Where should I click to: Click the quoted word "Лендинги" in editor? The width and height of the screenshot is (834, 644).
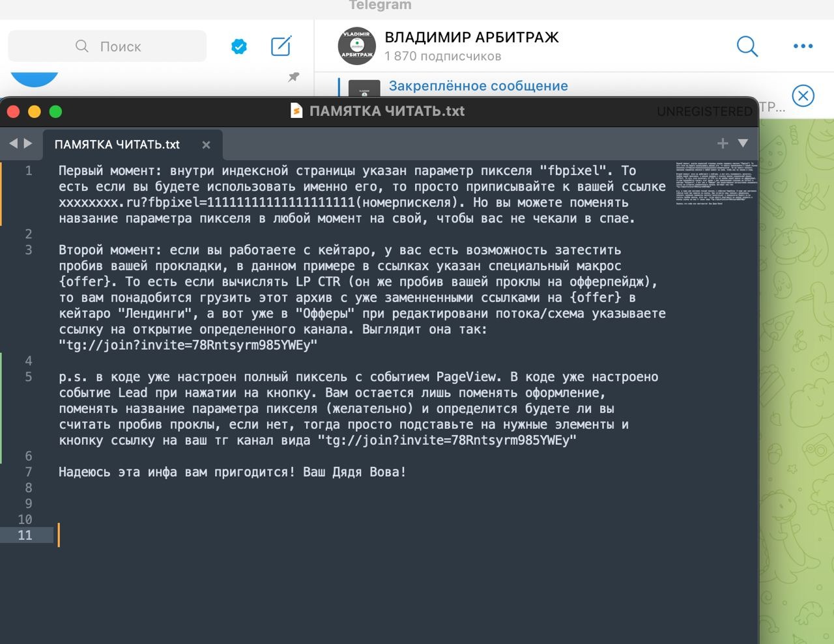[158, 314]
